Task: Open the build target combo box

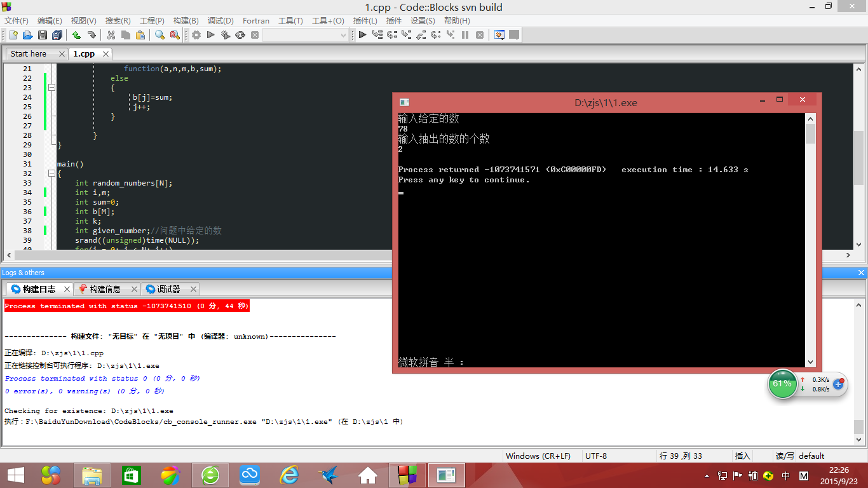Action: pyautogui.click(x=306, y=35)
